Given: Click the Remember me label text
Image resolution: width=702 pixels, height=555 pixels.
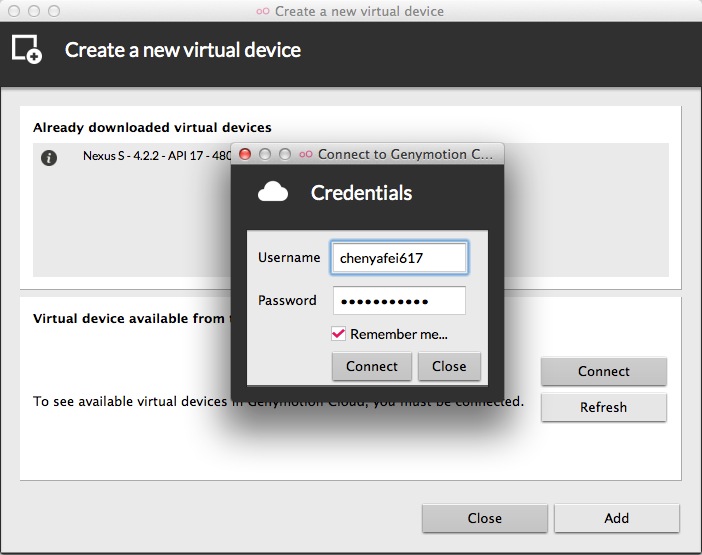Looking at the screenshot, I should [398, 334].
